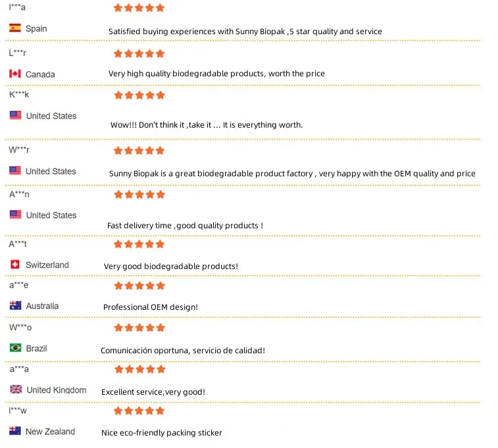
Task: Click the US flag beside reviewer K***k
Action: 16,115
